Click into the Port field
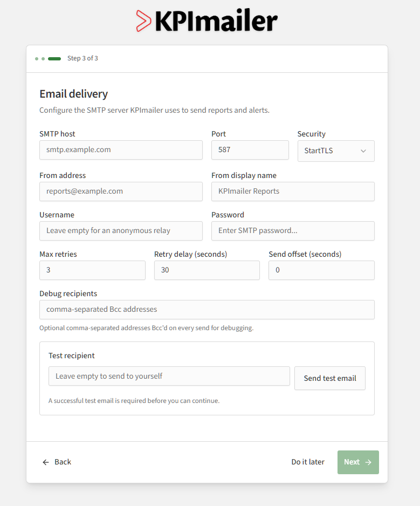420x506 pixels. [250, 150]
